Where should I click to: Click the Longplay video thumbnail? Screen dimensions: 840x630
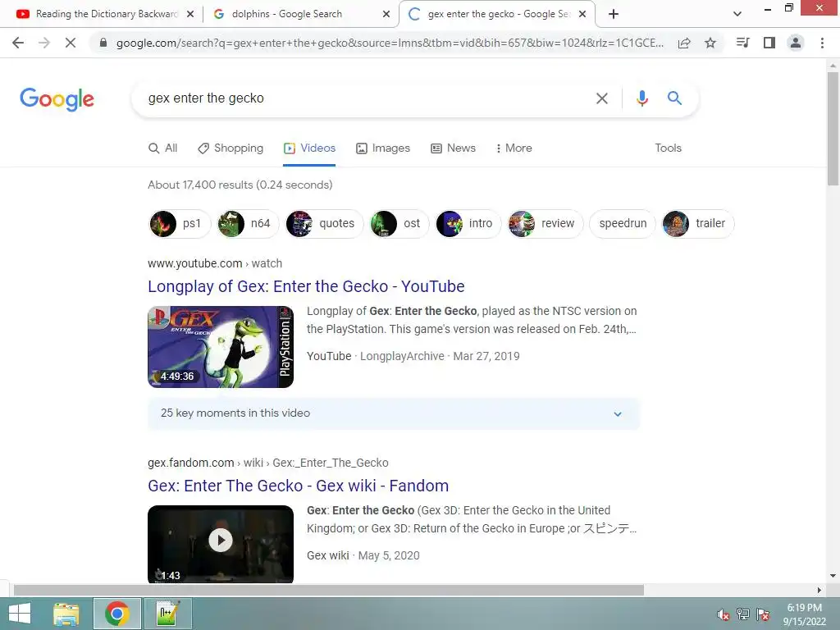(221, 347)
